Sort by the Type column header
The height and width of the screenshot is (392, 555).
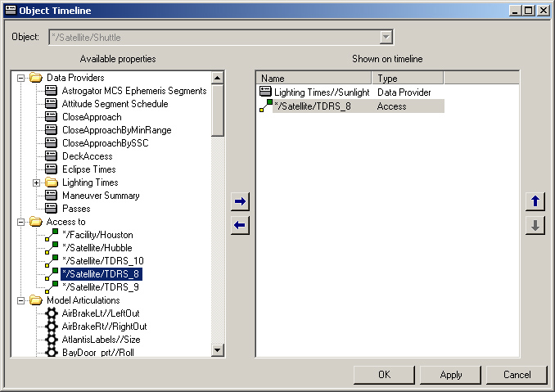tap(408, 79)
